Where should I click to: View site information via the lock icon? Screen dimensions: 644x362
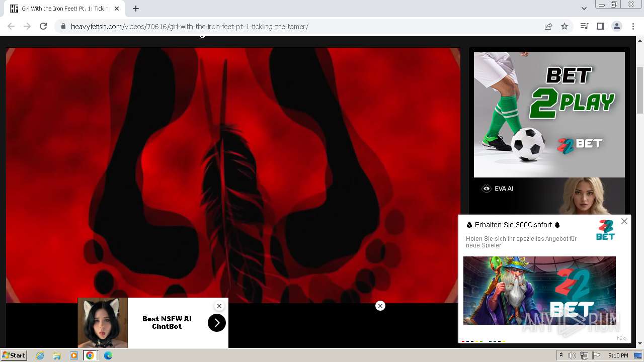(63, 26)
